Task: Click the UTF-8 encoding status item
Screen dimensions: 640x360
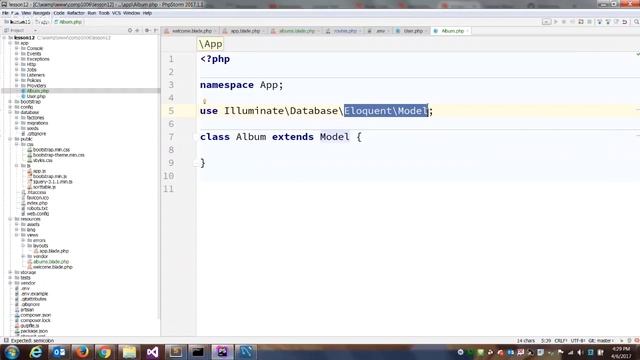Action: click(578, 340)
